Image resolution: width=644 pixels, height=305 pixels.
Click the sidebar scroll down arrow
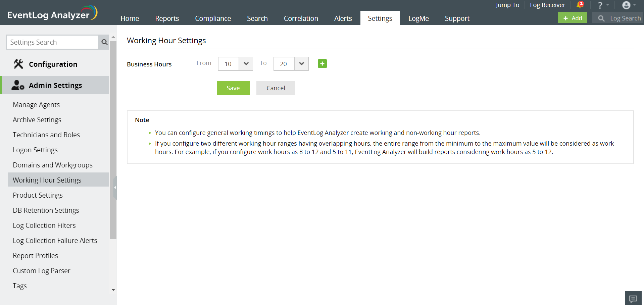click(113, 290)
